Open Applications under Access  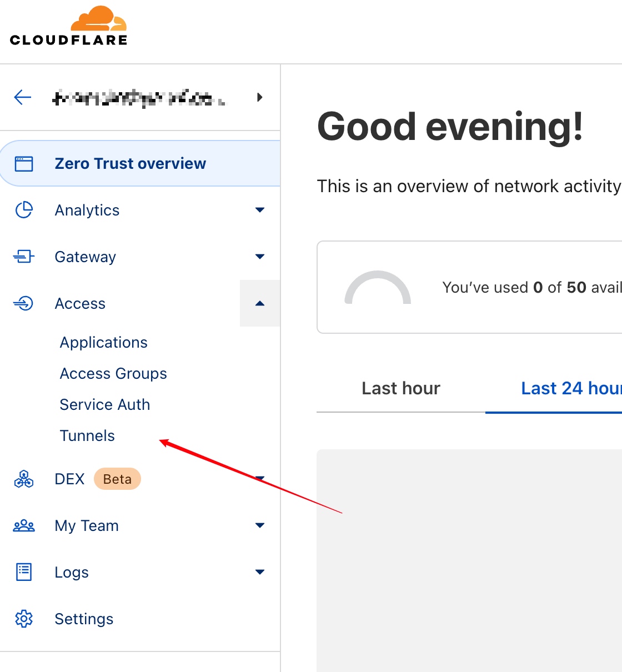104,343
